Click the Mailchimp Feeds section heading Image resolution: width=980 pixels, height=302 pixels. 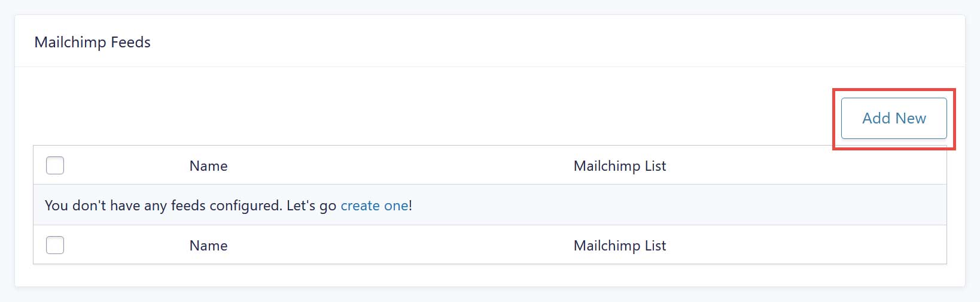tap(93, 43)
